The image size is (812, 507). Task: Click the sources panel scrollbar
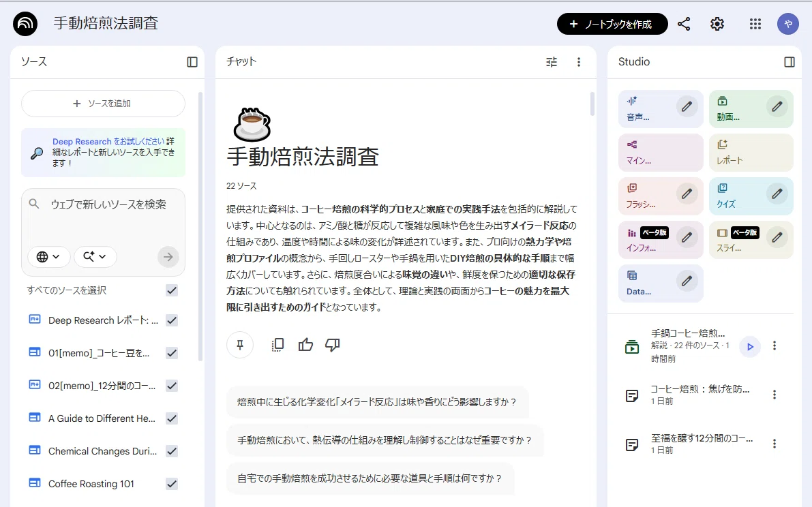click(200, 227)
